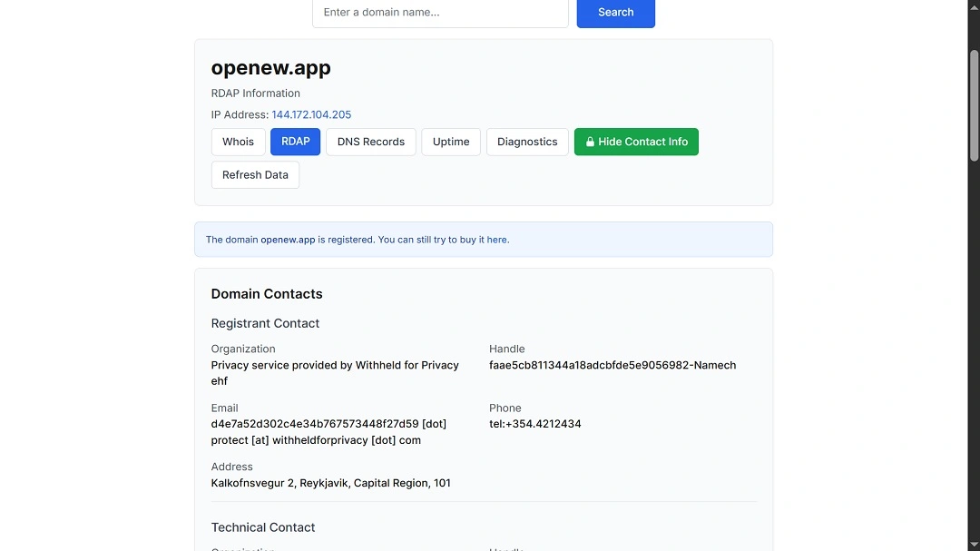Click the Technical Contact heading
Screen dimensions: 980x551
[262, 527]
